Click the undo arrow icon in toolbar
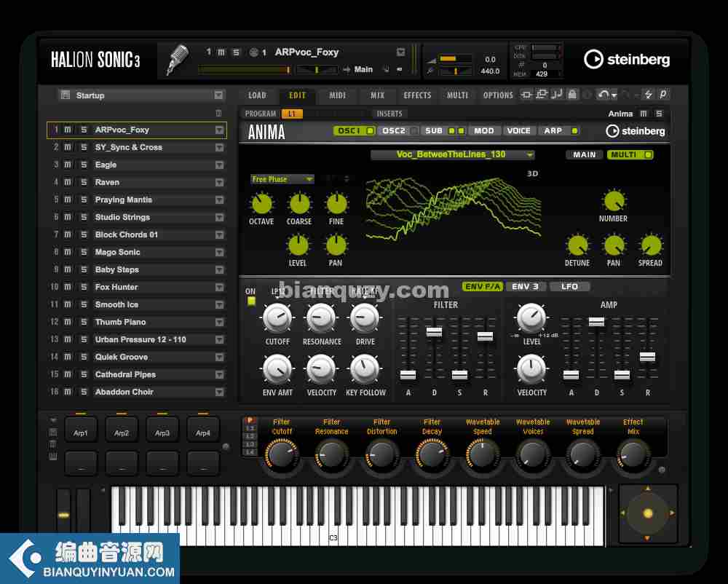 click(603, 95)
